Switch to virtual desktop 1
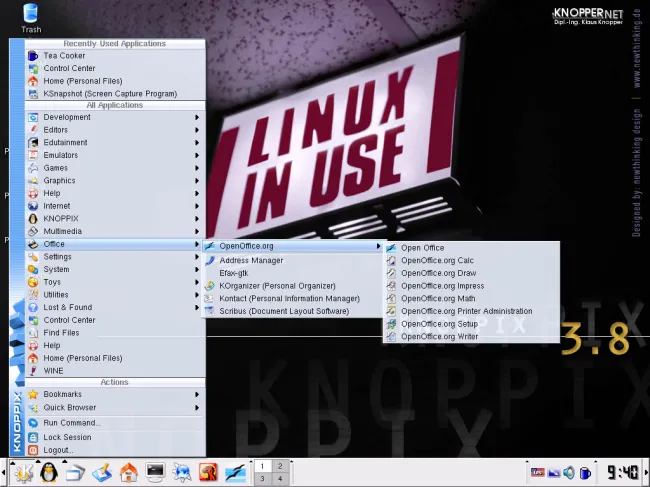 pyautogui.click(x=262, y=466)
